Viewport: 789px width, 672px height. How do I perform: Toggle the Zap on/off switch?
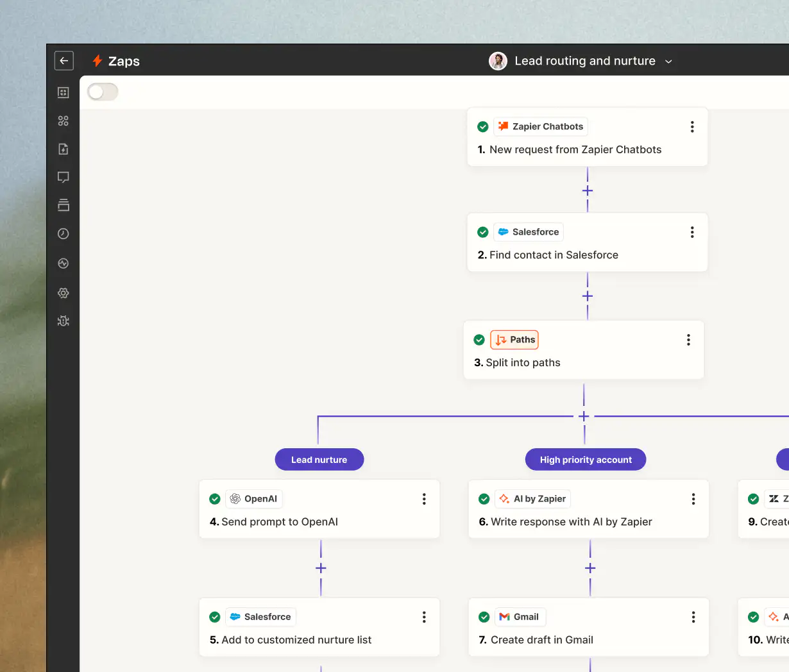(x=103, y=92)
